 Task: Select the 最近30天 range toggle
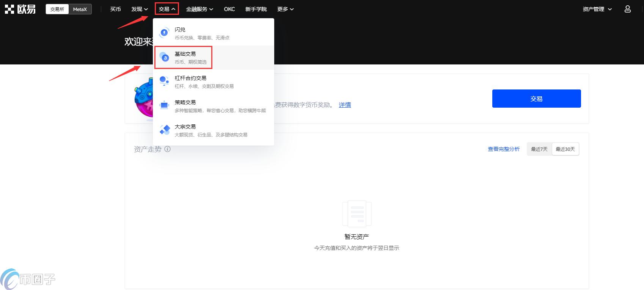[x=565, y=149]
